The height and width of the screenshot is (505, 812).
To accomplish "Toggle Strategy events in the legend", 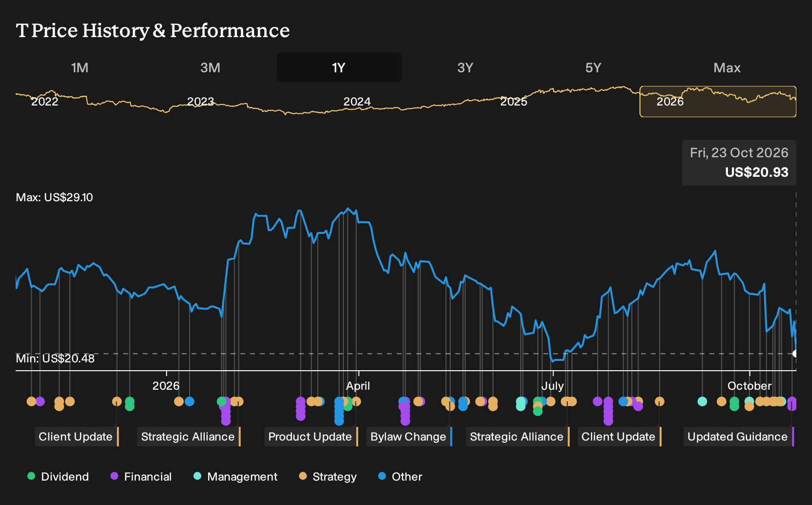I will click(x=328, y=477).
